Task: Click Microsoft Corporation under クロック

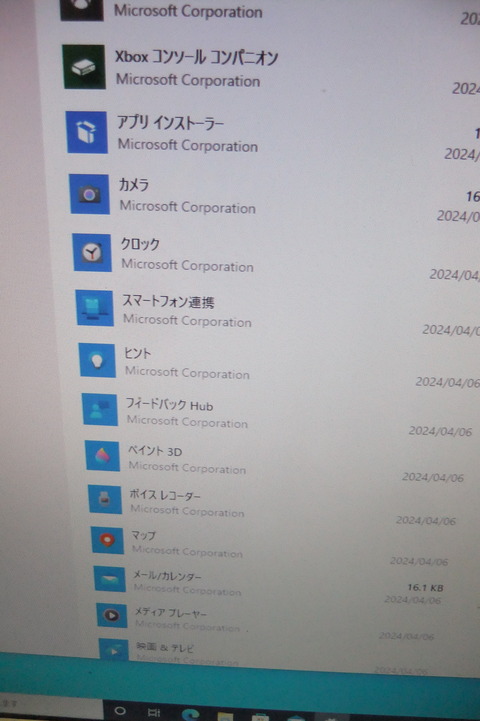Action: coord(188,266)
